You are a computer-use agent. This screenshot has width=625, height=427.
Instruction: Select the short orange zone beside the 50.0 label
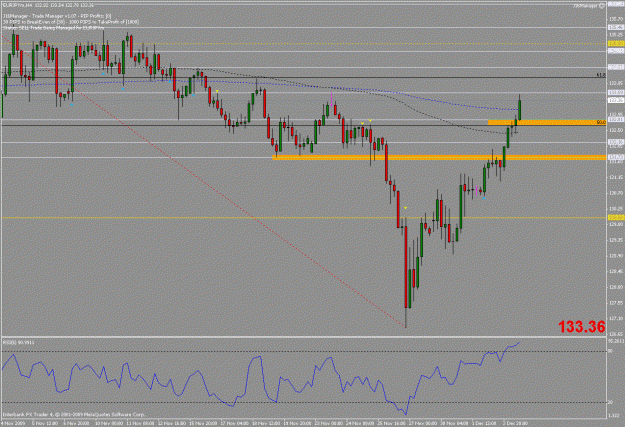(x=547, y=122)
